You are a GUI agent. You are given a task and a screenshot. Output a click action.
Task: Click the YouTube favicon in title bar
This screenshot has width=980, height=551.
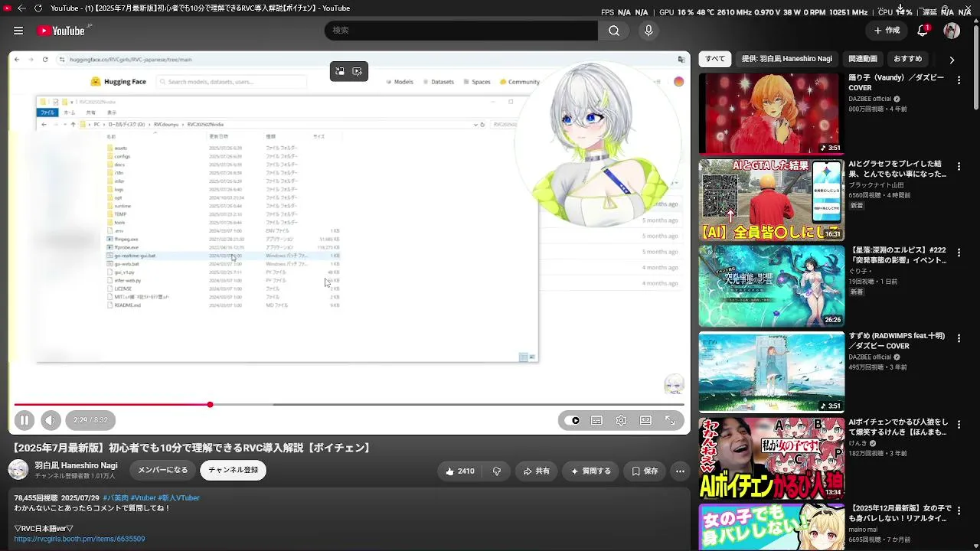[7, 8]
